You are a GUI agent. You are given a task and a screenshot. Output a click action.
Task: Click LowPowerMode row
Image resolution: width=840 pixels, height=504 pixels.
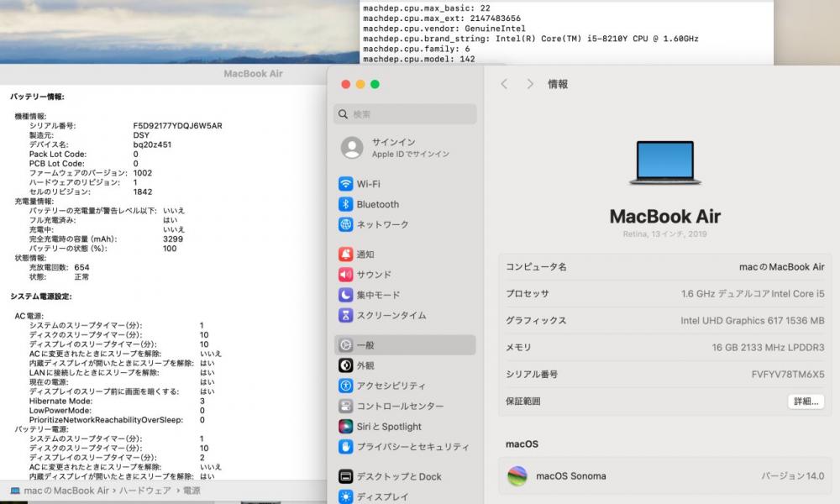(x=117, y=410)
